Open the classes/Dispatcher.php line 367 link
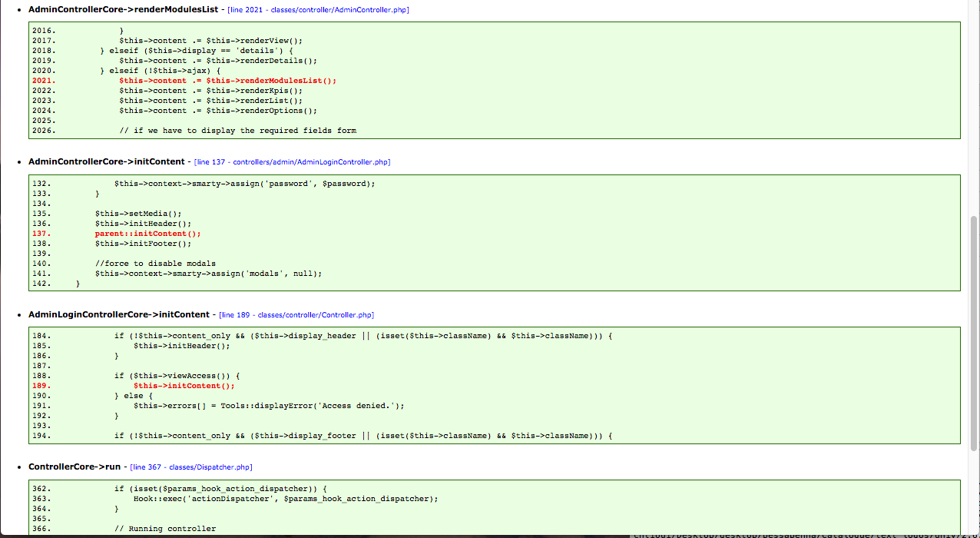 point(191,467)
